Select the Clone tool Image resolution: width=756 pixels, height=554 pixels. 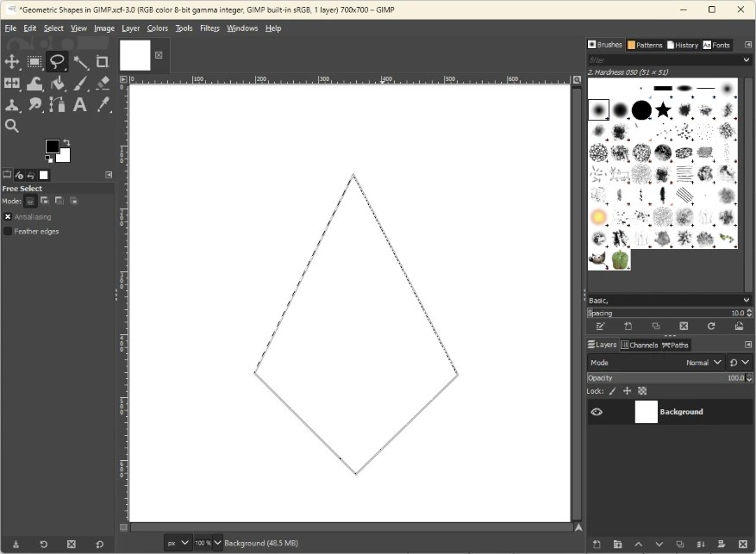(12, 104)
